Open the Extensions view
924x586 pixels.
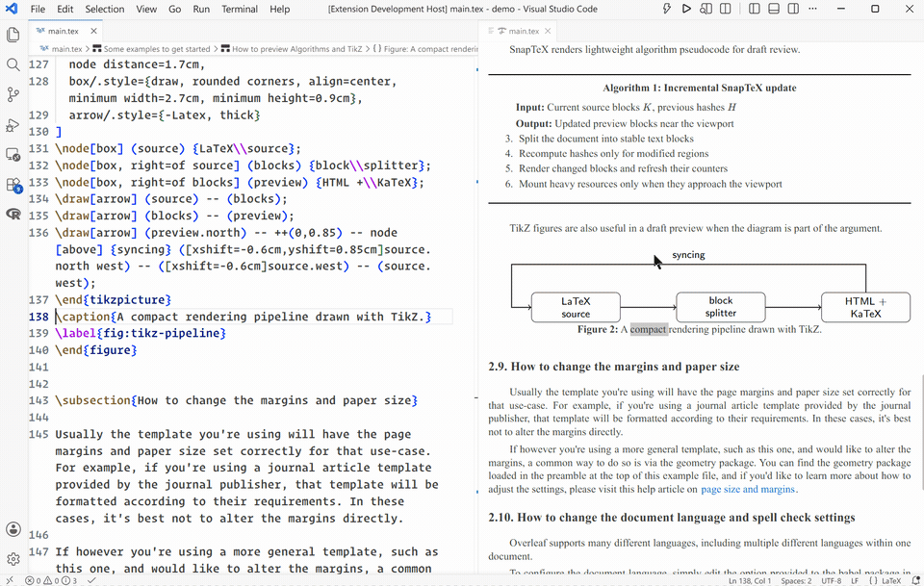click(13, 185)
